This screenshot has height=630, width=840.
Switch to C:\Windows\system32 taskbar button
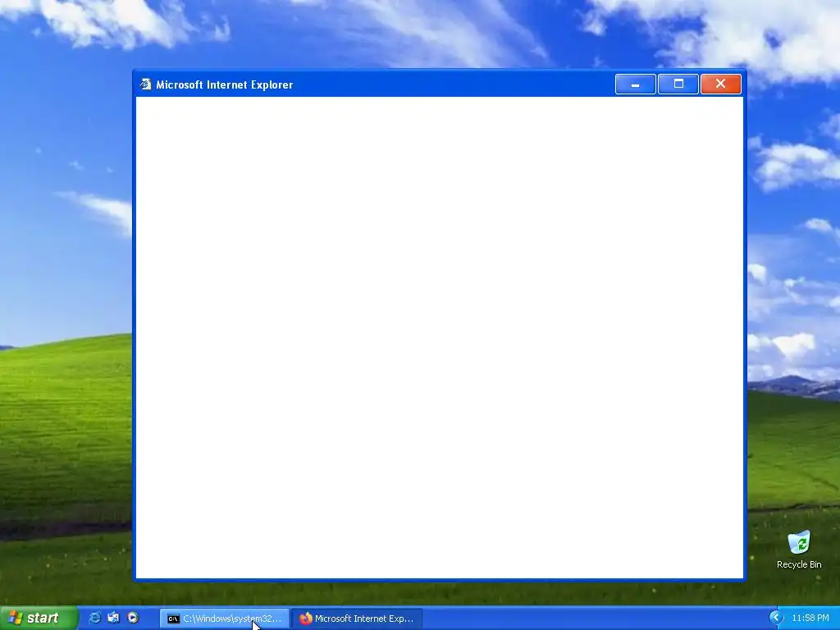(225, 619)
